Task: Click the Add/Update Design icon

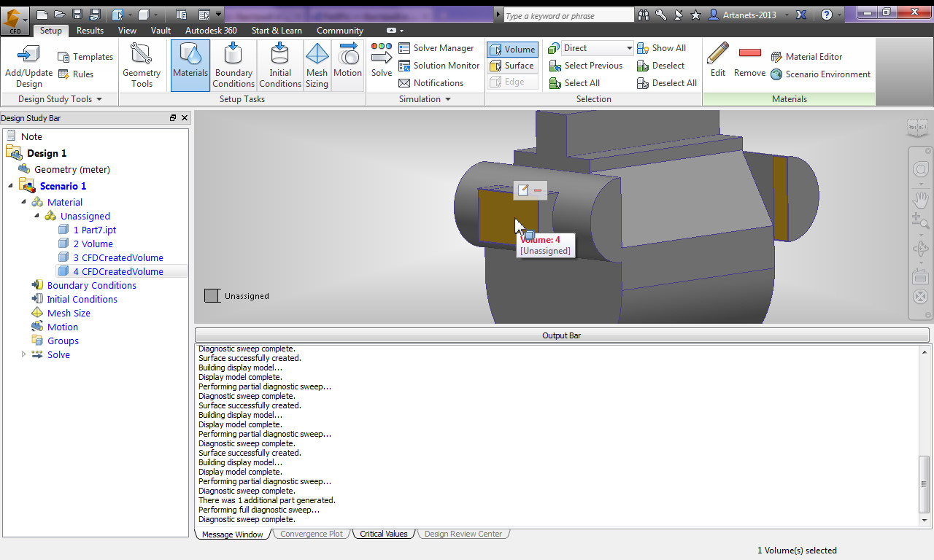Action: click(29, 66)
